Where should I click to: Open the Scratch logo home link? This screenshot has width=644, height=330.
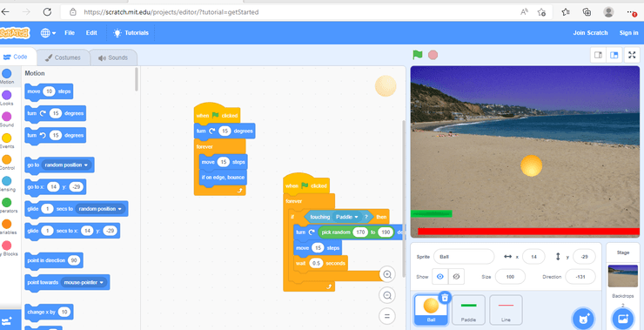[15, 33]
